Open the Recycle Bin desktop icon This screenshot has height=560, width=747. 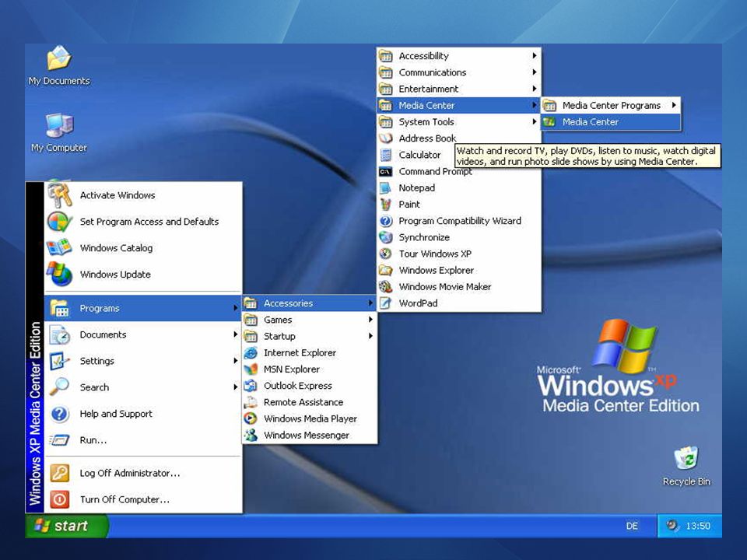click(686, 466)
